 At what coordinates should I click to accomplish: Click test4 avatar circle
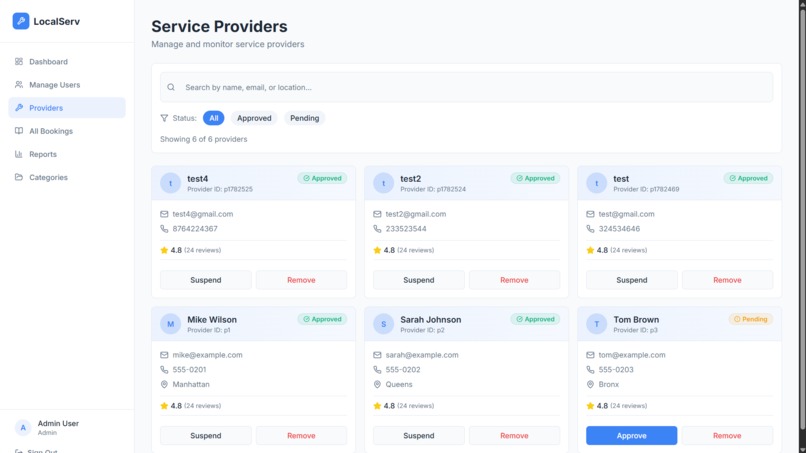(171, 183)
